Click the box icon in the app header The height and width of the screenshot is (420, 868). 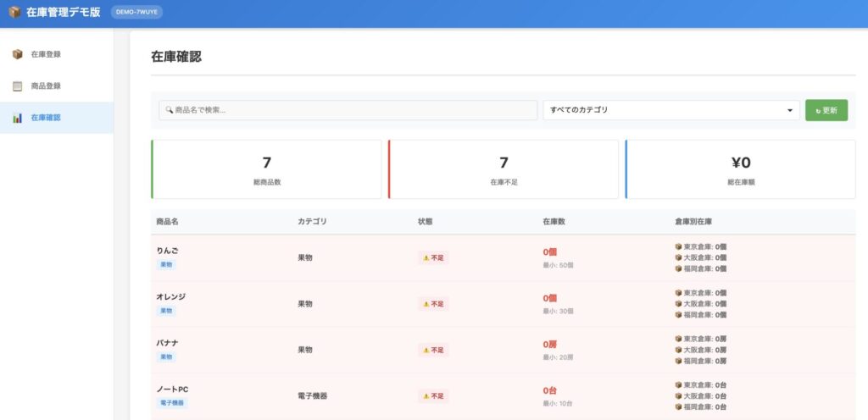point(14,13)
